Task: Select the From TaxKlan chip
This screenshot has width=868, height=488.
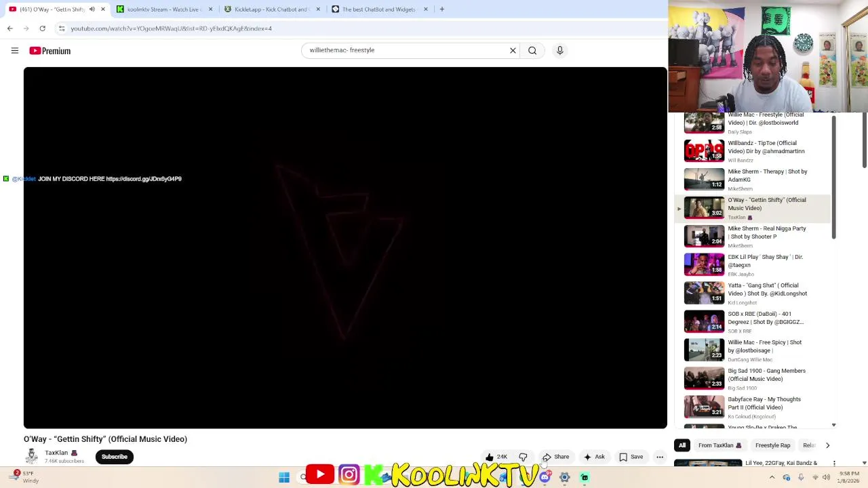Action: click(x=720, y=445)
